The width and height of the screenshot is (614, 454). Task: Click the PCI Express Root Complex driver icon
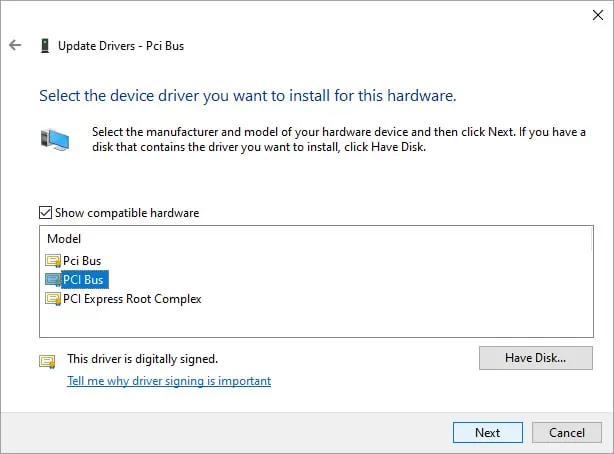[x=53, y=299]
